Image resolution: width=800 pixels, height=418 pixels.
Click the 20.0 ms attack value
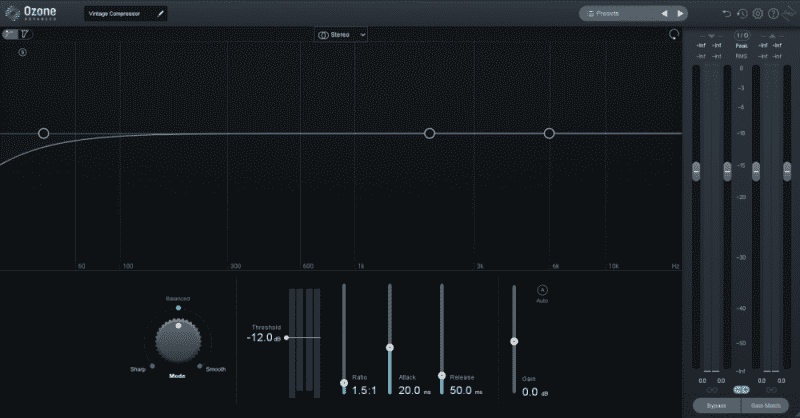coord(414,390)
